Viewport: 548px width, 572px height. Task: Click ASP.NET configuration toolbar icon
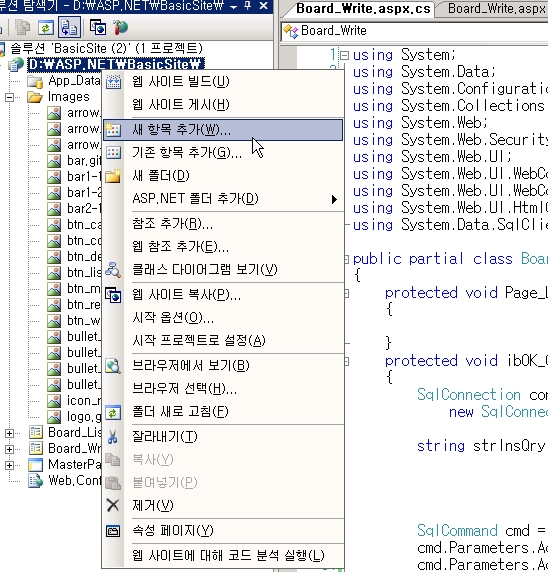[x=121, y=27]
